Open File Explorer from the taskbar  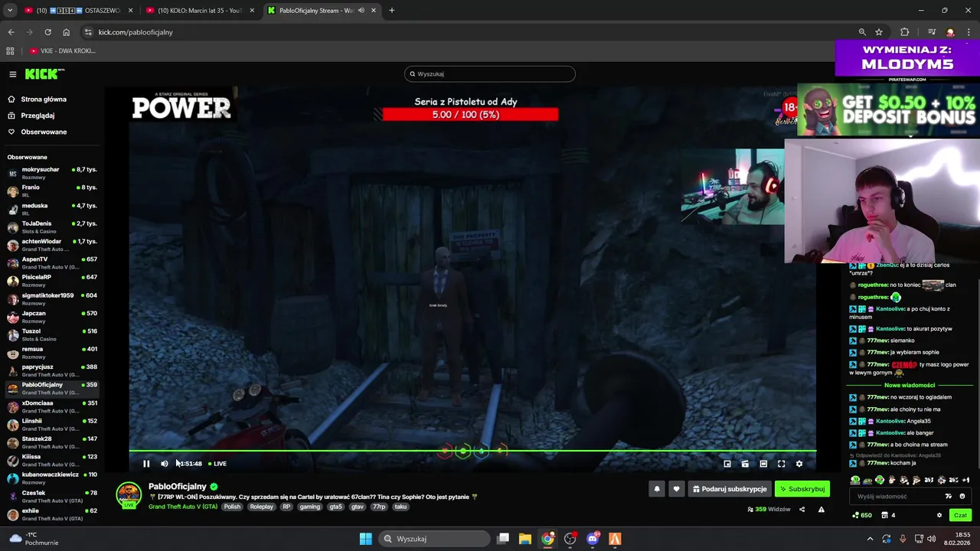click(525, 539)
